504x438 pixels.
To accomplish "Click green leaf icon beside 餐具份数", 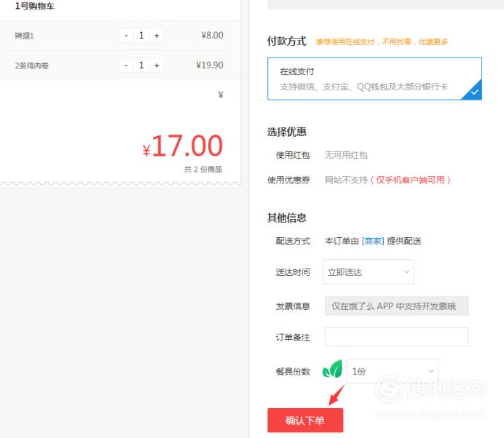I will [333, 369].
